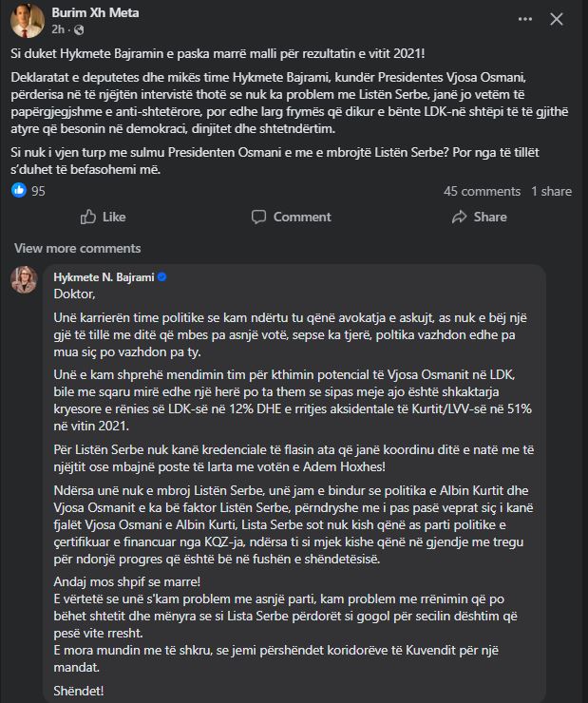
Task: Click the Share button
Action: [x=478, y=217]
